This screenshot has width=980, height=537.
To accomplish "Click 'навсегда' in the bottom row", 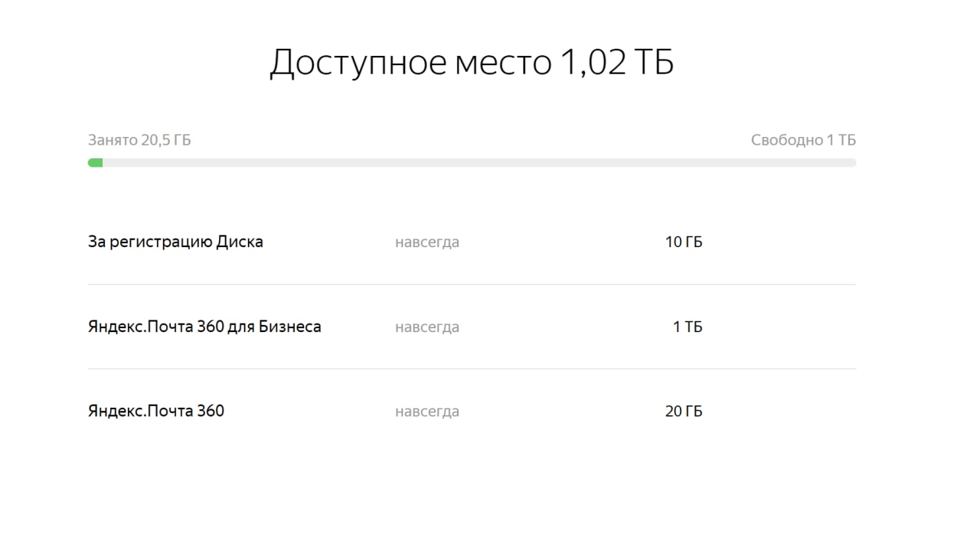I will pos(427,412).
